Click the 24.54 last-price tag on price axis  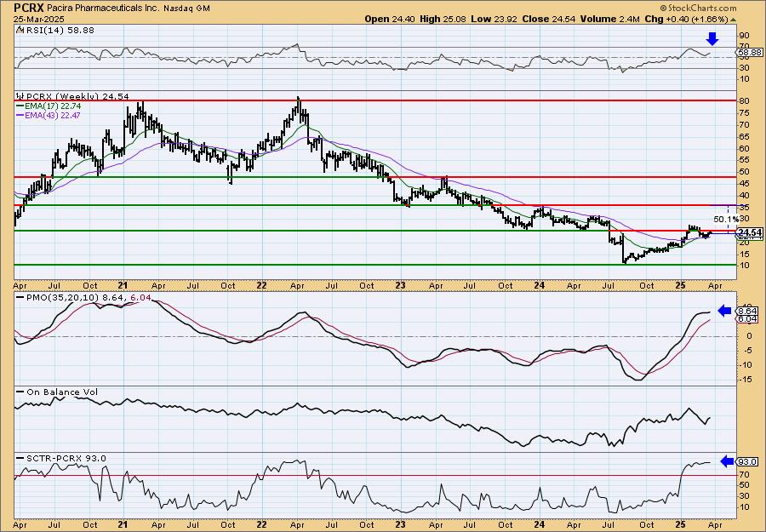click(x=750, y=232)
